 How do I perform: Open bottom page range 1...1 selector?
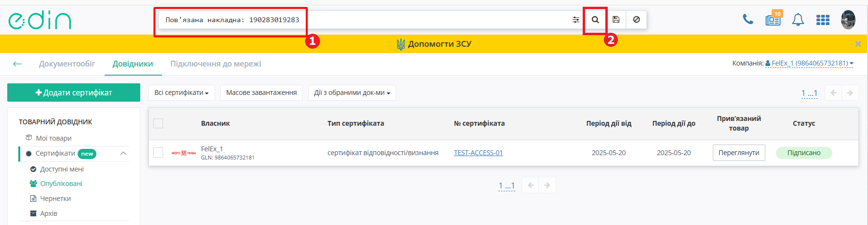point(507,185)
